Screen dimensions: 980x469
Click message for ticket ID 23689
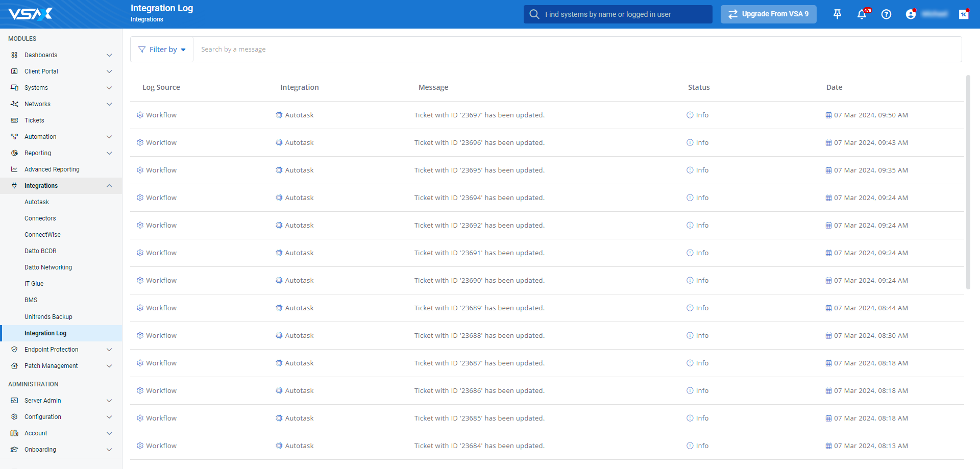pyautogui.click(x=479, y=308)
